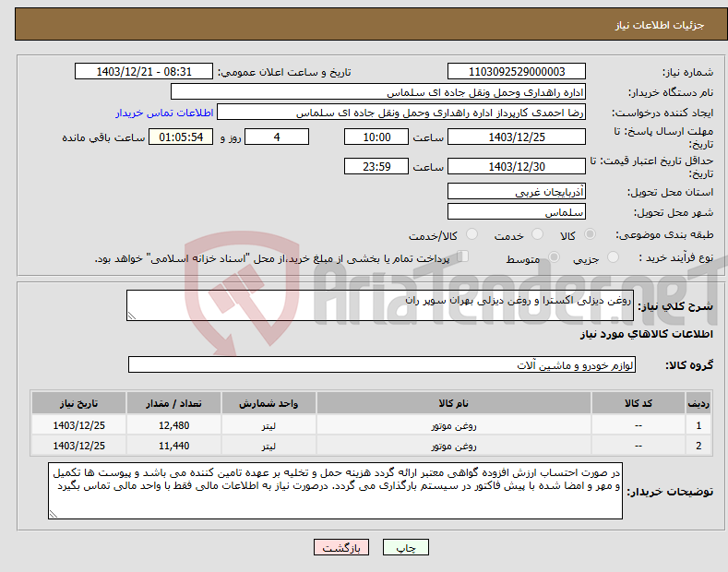Click the چاپ (print) button
The width and height of the screenshot is (728, 572).
pos(405,547)
